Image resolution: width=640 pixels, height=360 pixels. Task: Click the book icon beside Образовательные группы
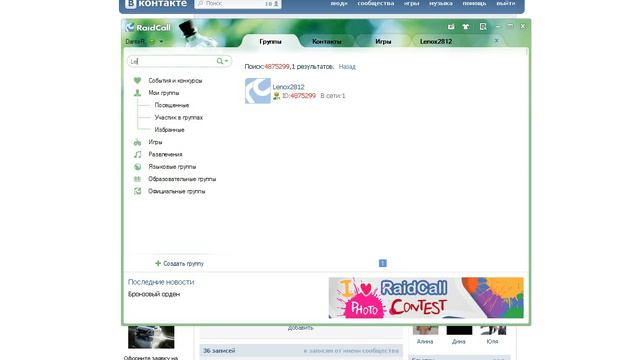point(138,179)
